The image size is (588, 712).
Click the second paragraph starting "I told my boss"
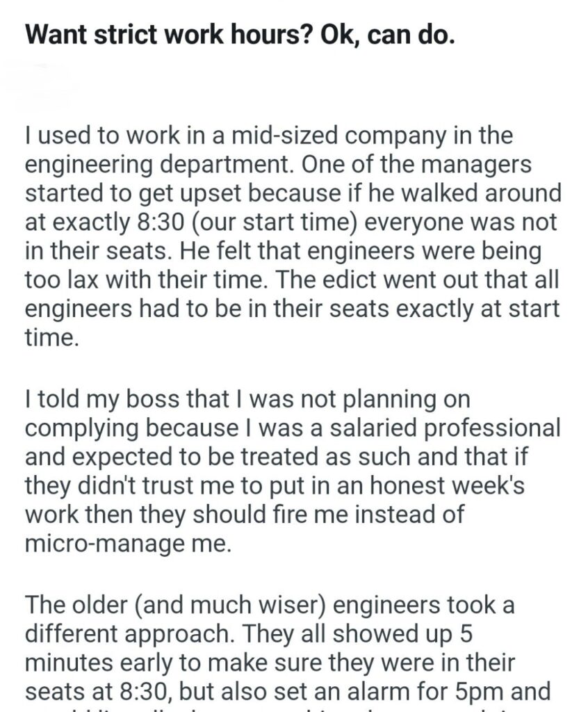click(x=292, y=473)
